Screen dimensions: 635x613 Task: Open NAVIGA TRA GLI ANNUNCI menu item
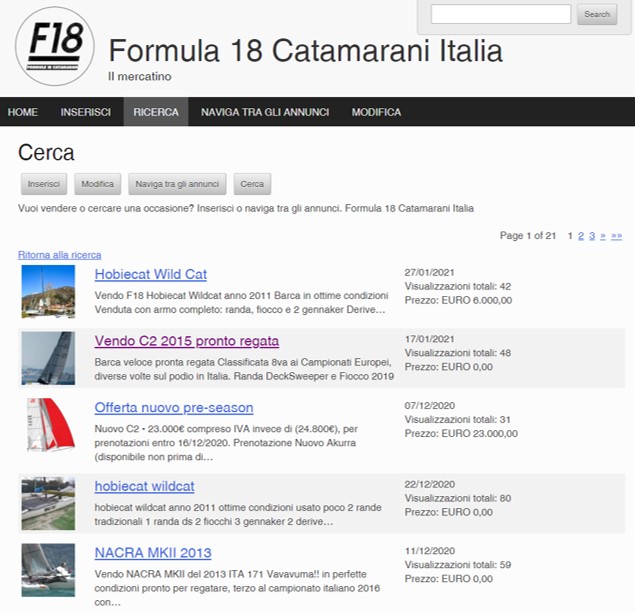point(265,112)
